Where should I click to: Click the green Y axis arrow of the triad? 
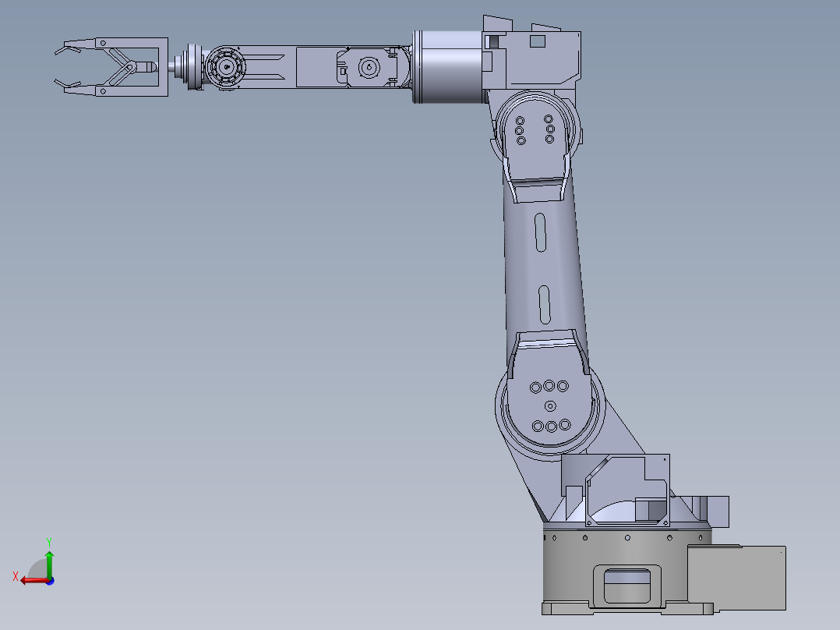point(49,562)
